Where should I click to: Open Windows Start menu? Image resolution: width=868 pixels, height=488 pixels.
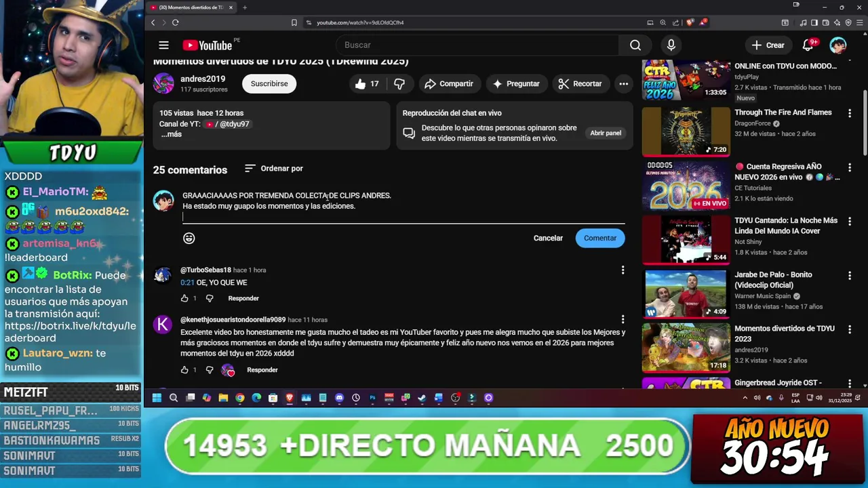tap(157, 398)
